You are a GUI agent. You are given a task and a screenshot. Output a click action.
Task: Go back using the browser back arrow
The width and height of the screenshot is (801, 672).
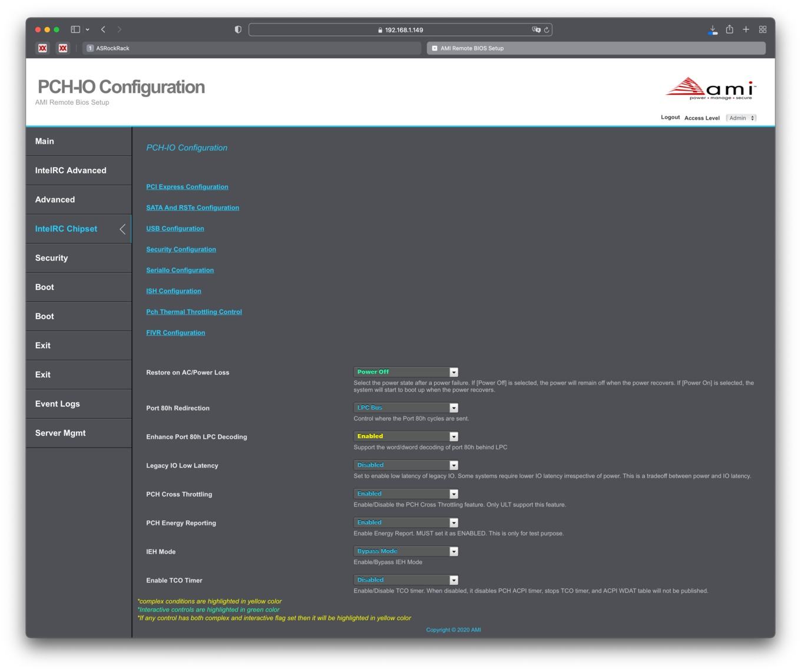103,29
